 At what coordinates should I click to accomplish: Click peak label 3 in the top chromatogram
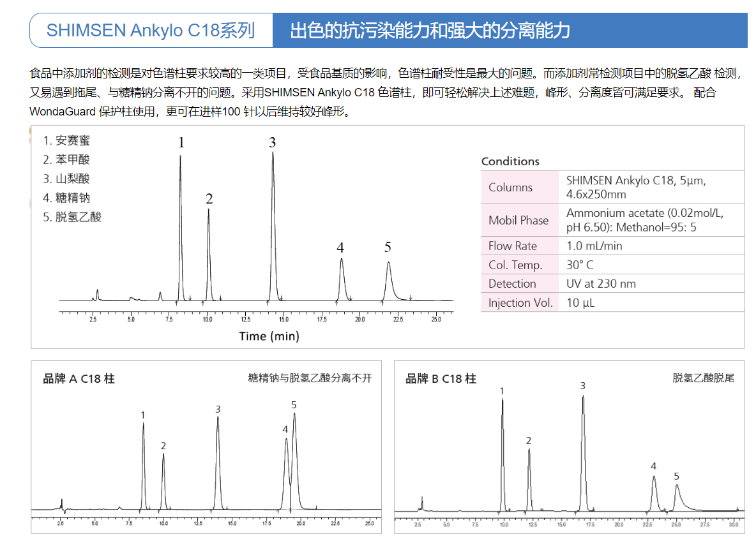pyautogui.click(x=272, y=142)
